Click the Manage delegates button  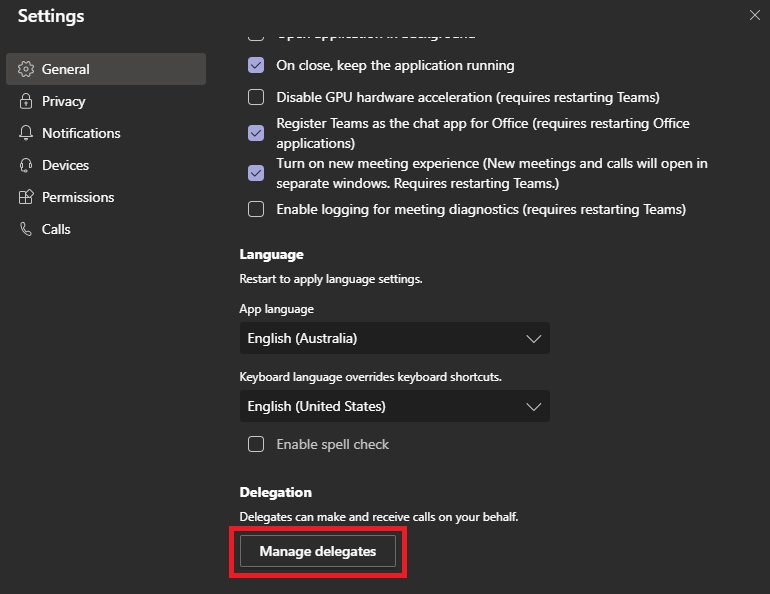click(x=318, y=551)
